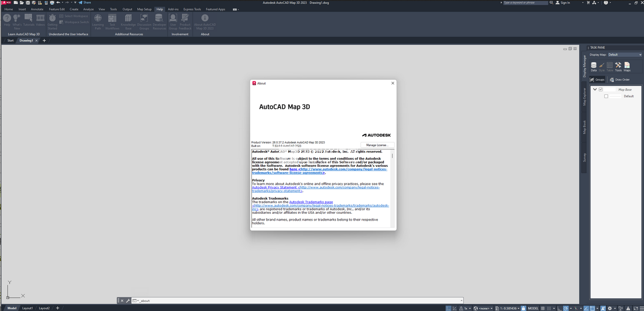Click the Save icon in quick access toolbar

pos(28,2)
